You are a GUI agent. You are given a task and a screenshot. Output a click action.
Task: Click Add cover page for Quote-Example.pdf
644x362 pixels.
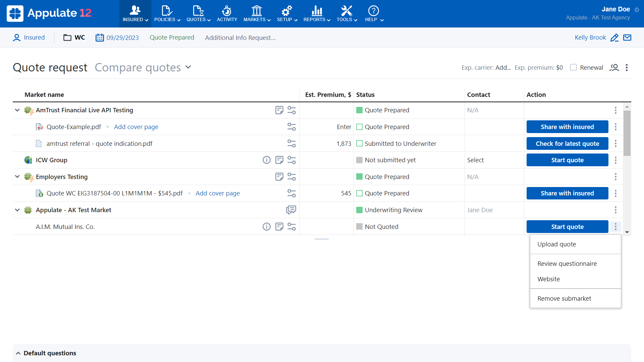tap(136, 127)
